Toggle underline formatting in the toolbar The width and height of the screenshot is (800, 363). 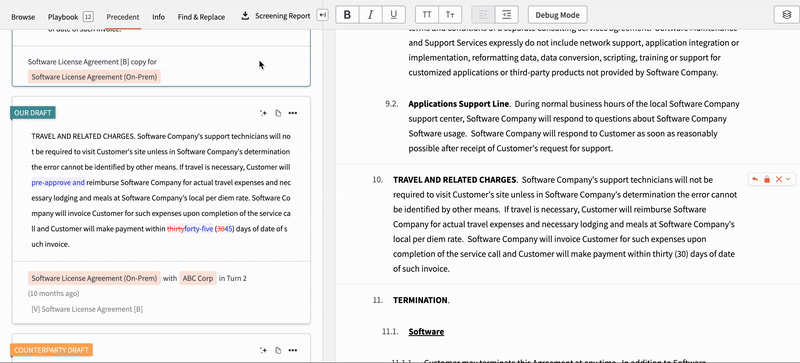coord(393,15)
